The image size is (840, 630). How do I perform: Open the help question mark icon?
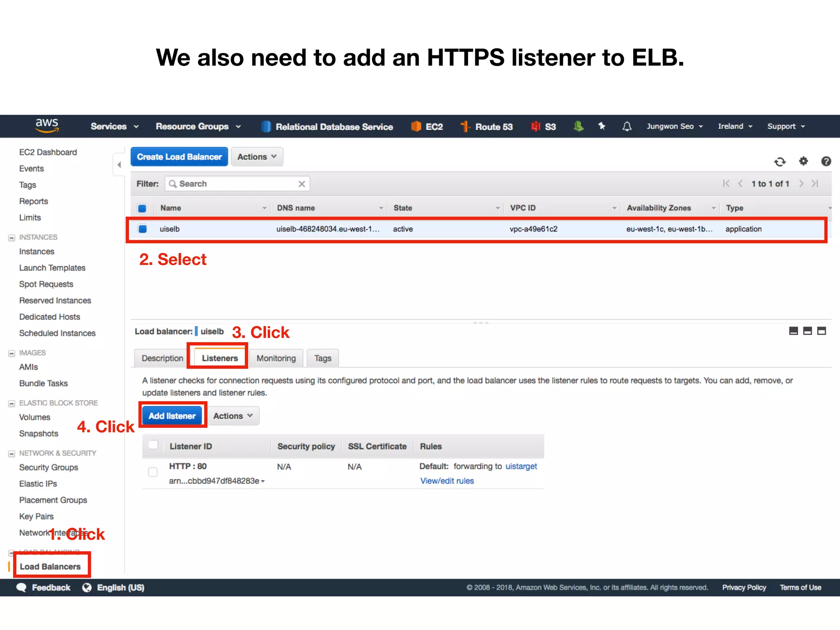point(826,161)
